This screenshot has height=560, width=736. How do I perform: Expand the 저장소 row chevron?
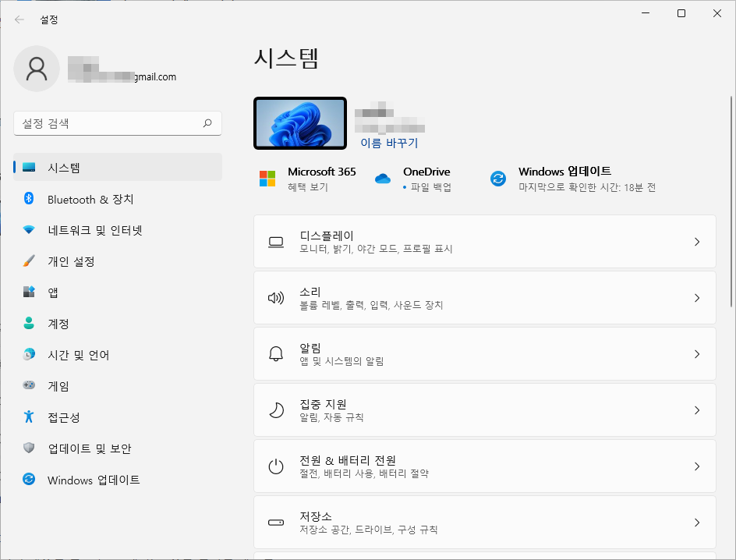click(x=697, y=523)
